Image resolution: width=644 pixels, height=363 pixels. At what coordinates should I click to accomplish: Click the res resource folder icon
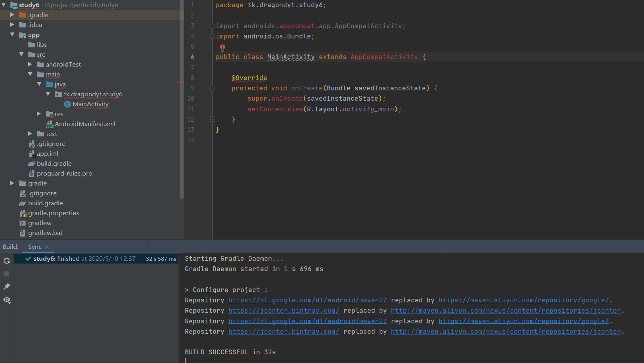pos(50,114)
